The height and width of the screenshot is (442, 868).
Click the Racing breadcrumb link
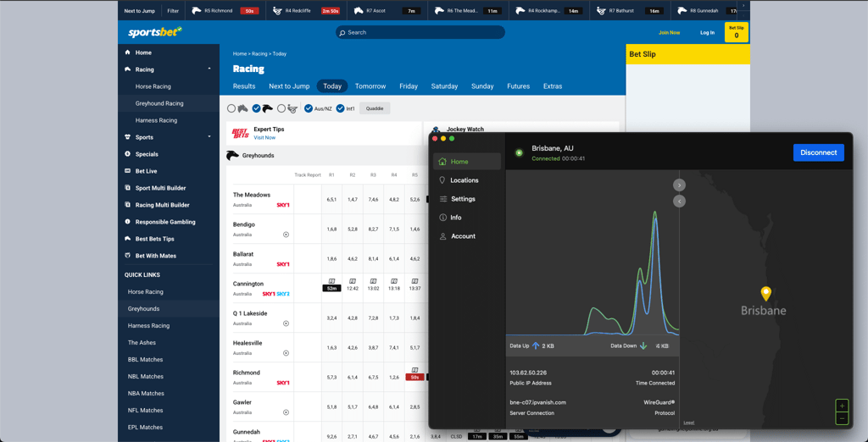259,53
